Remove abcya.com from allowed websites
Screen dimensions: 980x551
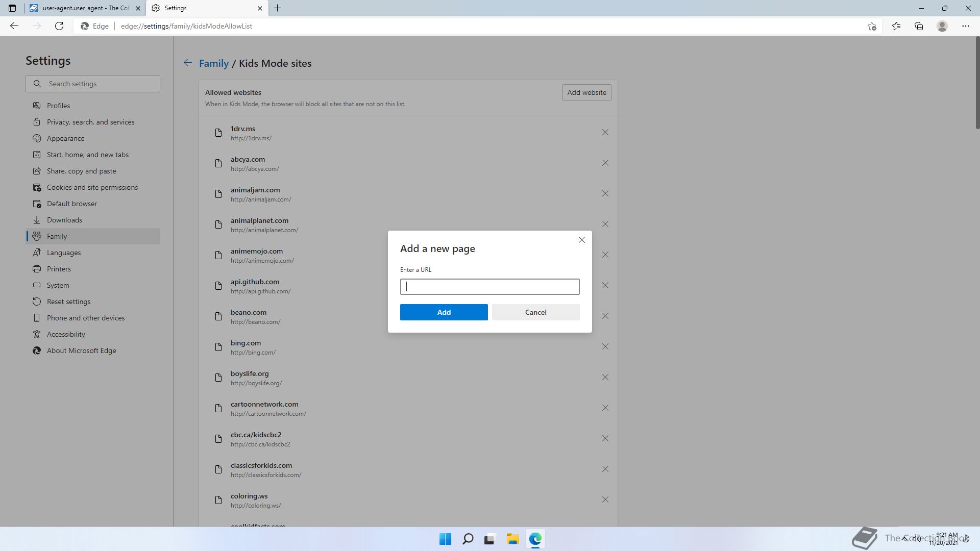(x=605, y=163)
